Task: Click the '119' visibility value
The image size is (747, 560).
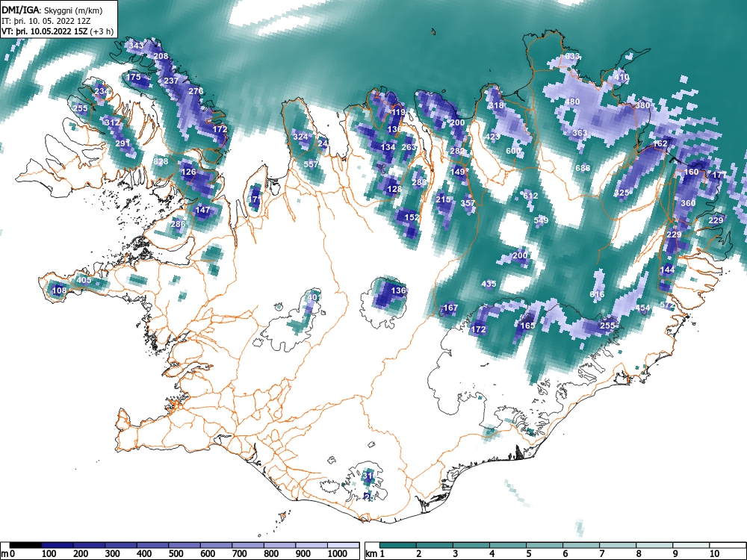Action: pyautogui.click(x=398, y=113)
